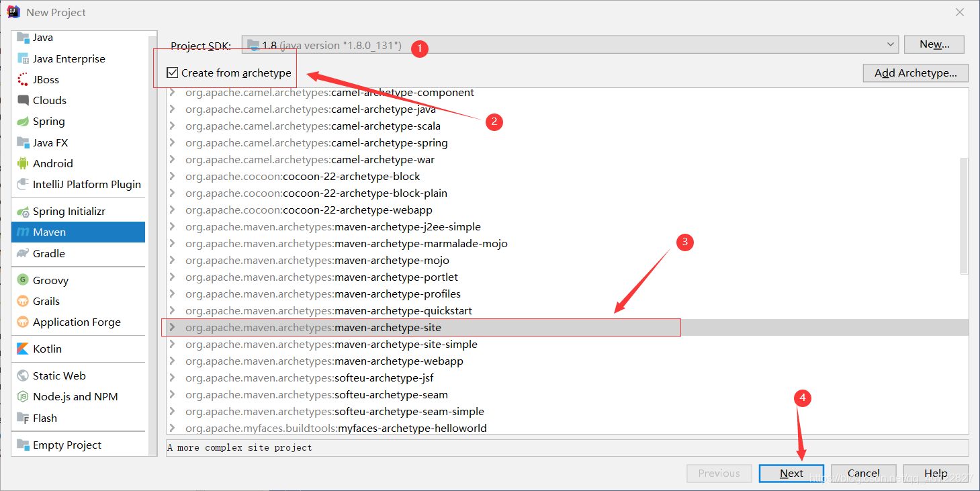Click the Spring Initializr icon

[23, 212]
